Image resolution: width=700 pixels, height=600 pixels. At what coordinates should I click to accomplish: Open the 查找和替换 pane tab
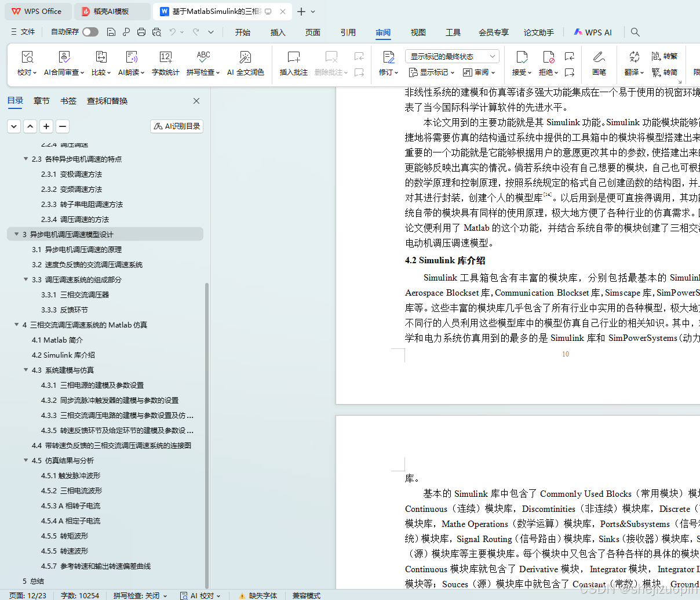107,101
